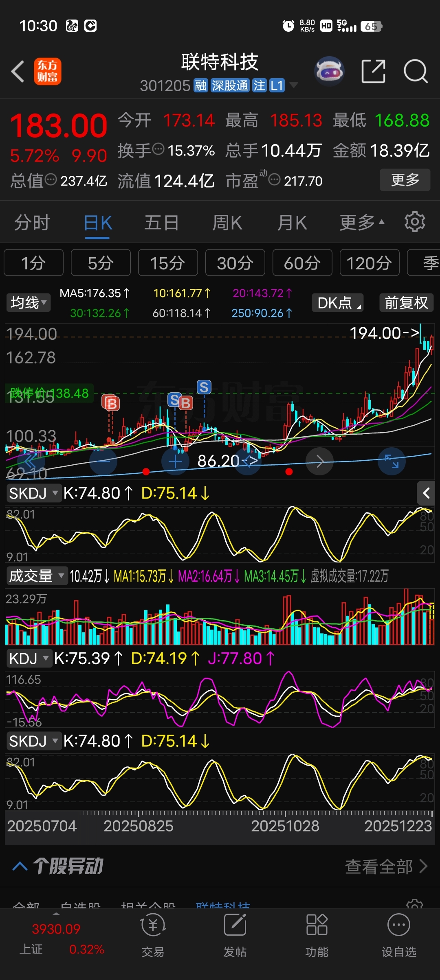Open the bottom SKDJ indicator dropdown
440x980 pixels.
pyautogui.click(x=33, y=741)
